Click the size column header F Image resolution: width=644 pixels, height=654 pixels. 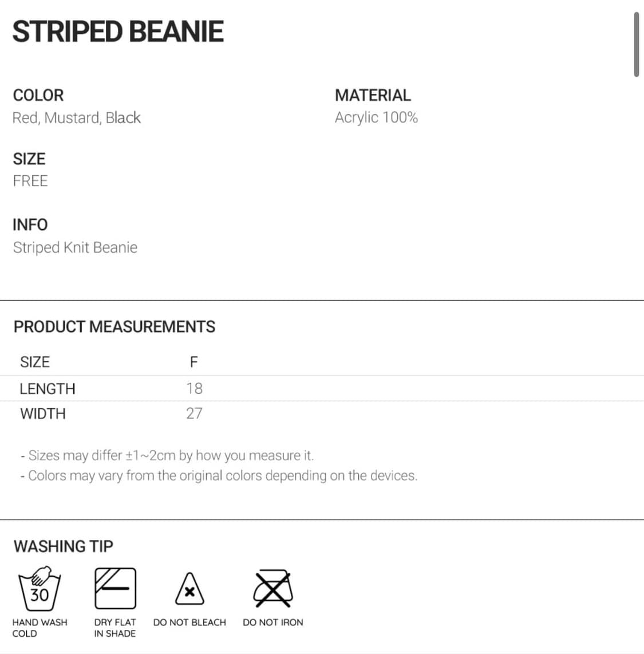(193, 362)
